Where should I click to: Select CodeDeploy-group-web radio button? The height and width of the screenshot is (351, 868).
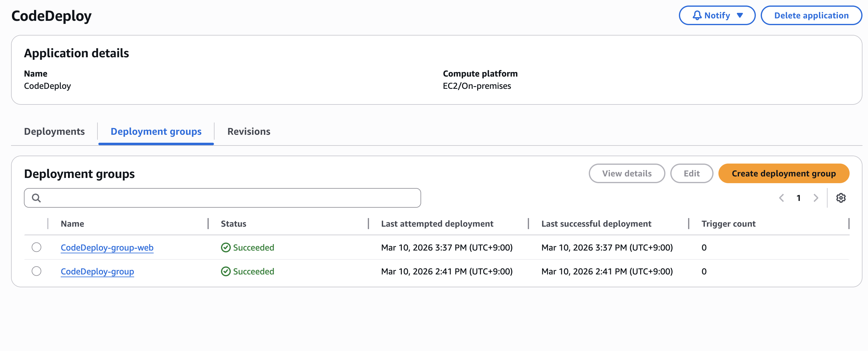[x=36, y=247]
